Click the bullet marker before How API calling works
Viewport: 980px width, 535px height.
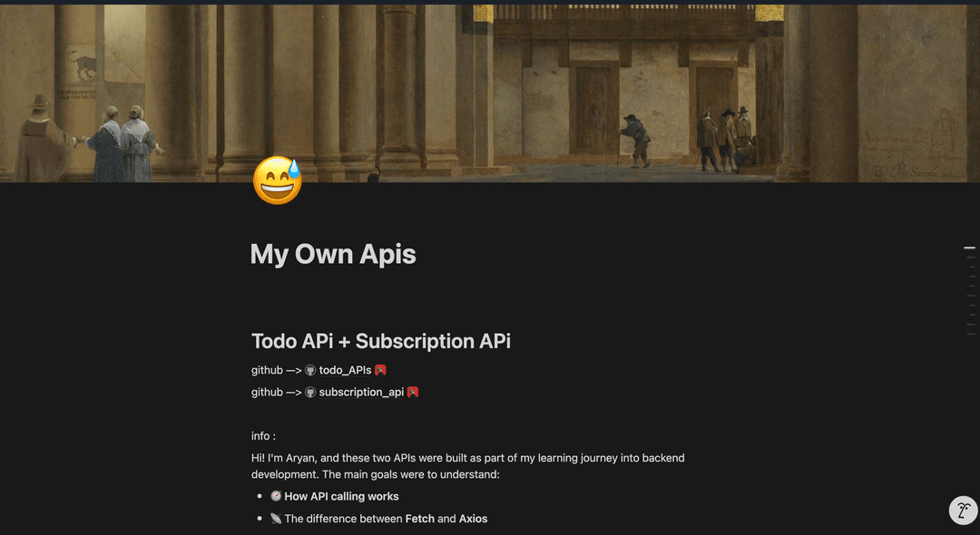pos(259,496)
